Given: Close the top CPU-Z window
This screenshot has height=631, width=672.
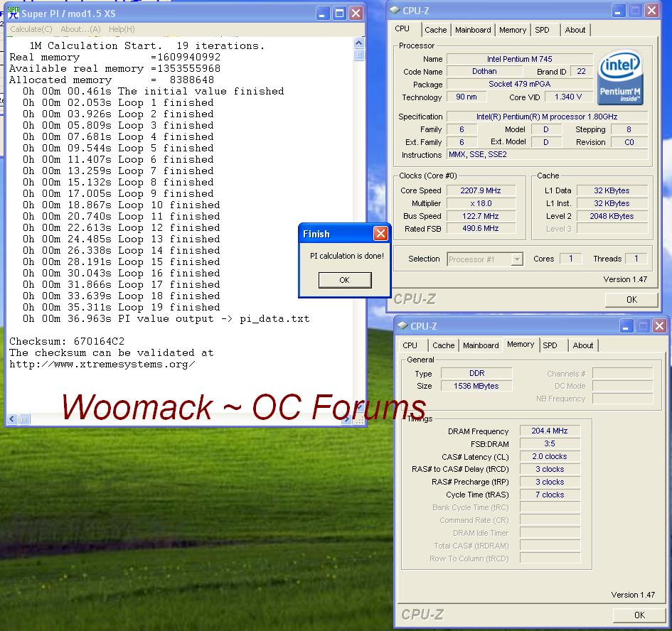Looking at the screenshot, I should coord(651,10).
